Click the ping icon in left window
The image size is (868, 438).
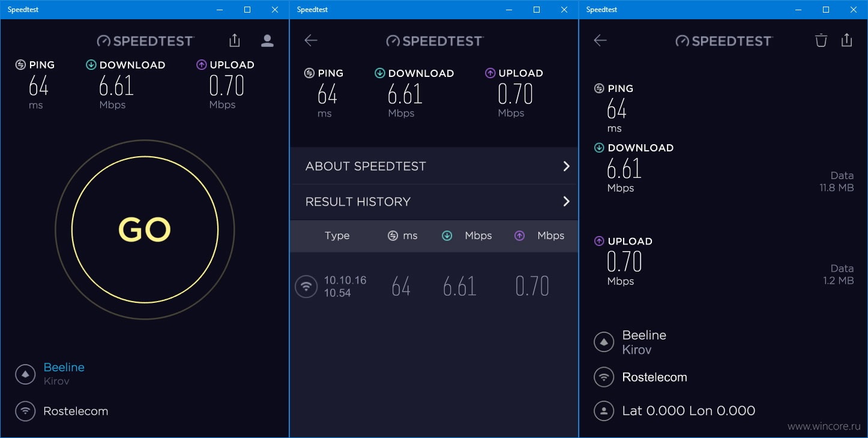(20, 65)
